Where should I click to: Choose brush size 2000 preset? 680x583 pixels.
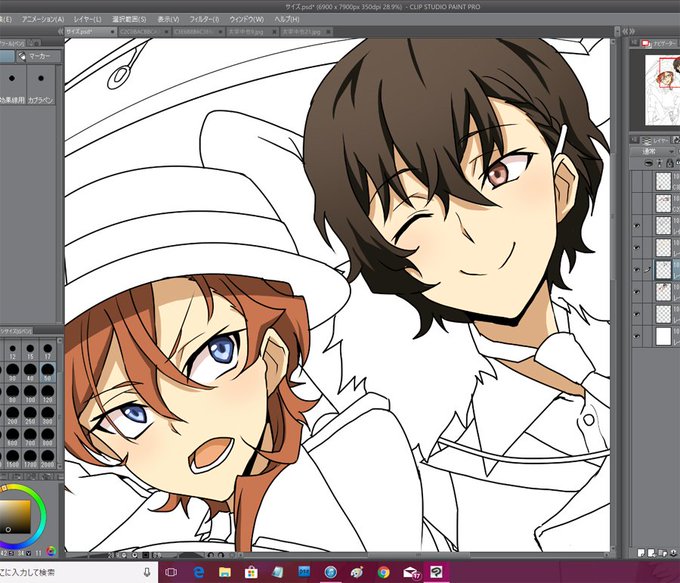pyautogui.click(x=48, y=459)
